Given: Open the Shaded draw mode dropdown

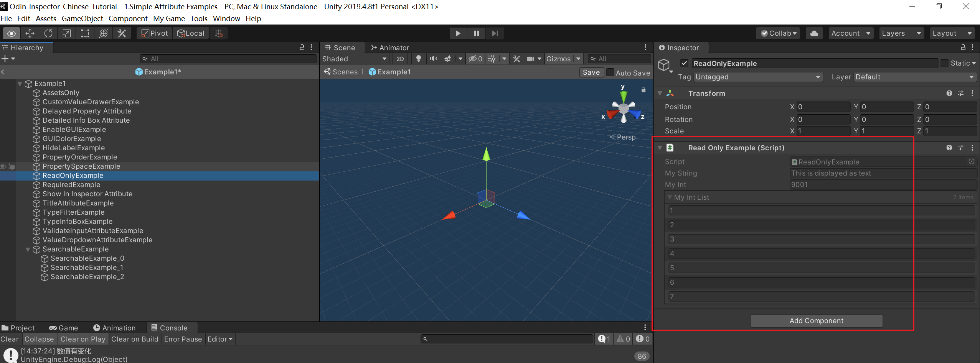Looking at the screenshot, I should [x=355, y=59].
